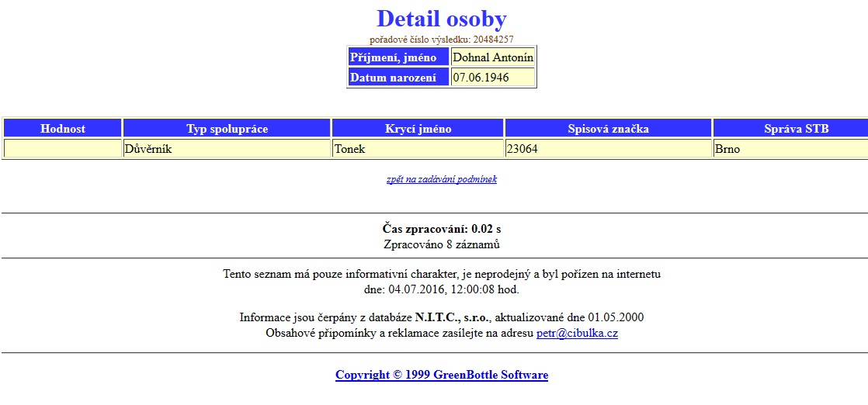Select the result number 20484257 text
Screen dimensions: 868x405
coord(441,40)
